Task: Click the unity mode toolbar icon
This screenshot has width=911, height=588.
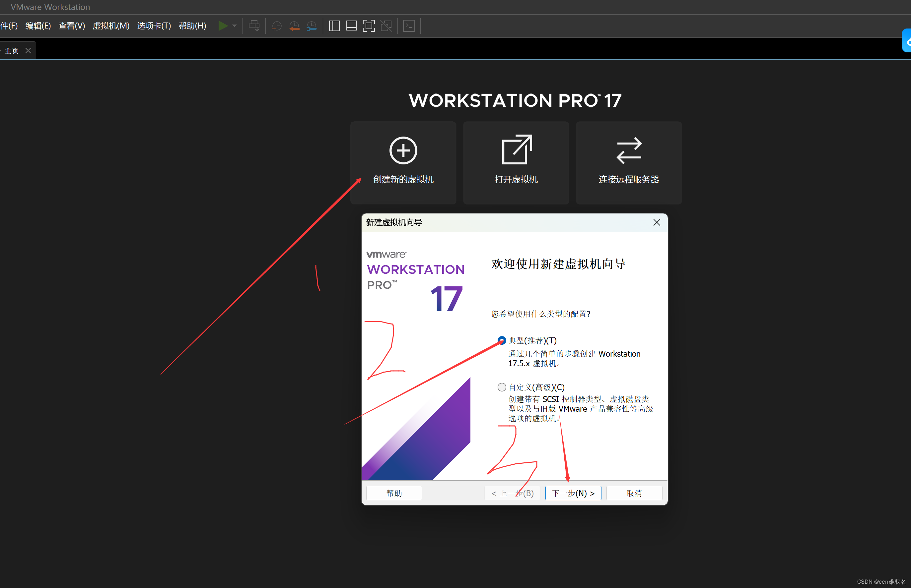Action: coord(386,26)
